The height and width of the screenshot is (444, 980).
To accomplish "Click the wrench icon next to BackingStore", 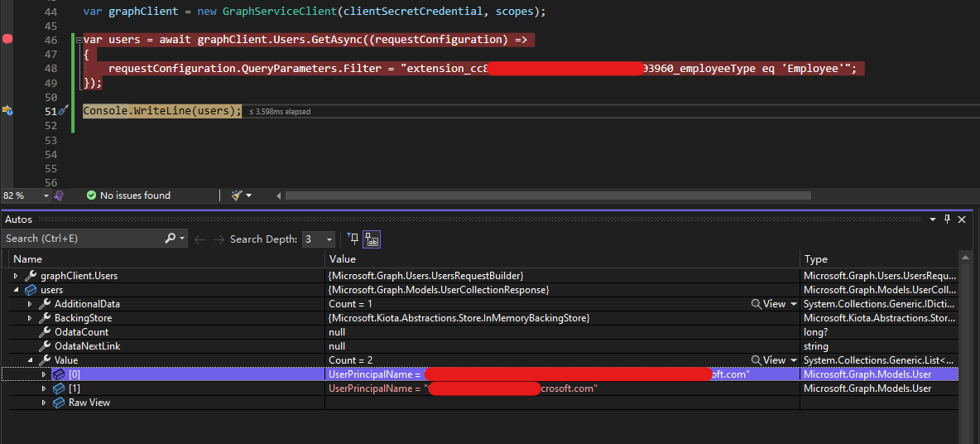I will [45, 318].
